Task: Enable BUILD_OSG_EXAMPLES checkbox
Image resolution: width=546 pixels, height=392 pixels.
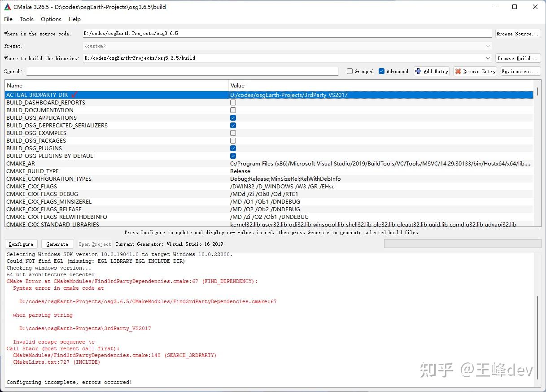Action: [233, 133]
